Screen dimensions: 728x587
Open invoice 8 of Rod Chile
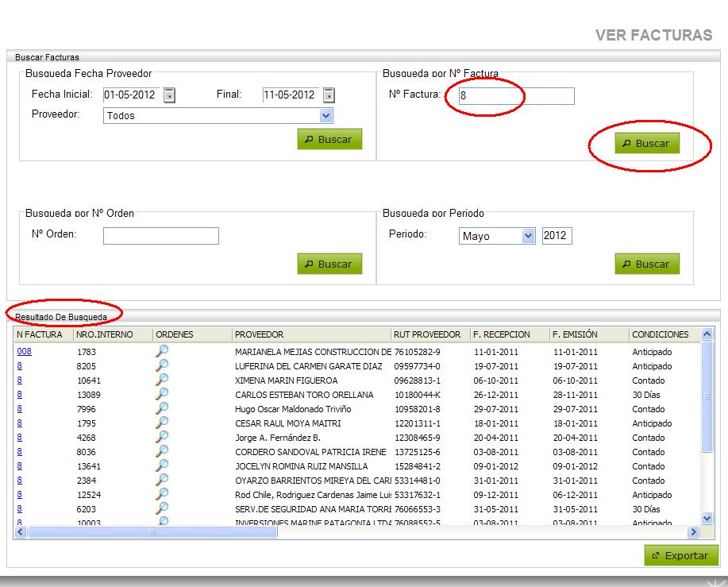click(x=20, y=495)
